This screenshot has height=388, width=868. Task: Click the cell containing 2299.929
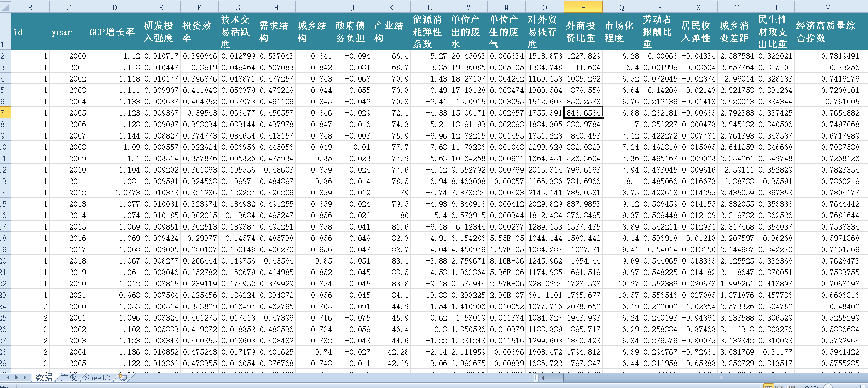pos(545,147)
